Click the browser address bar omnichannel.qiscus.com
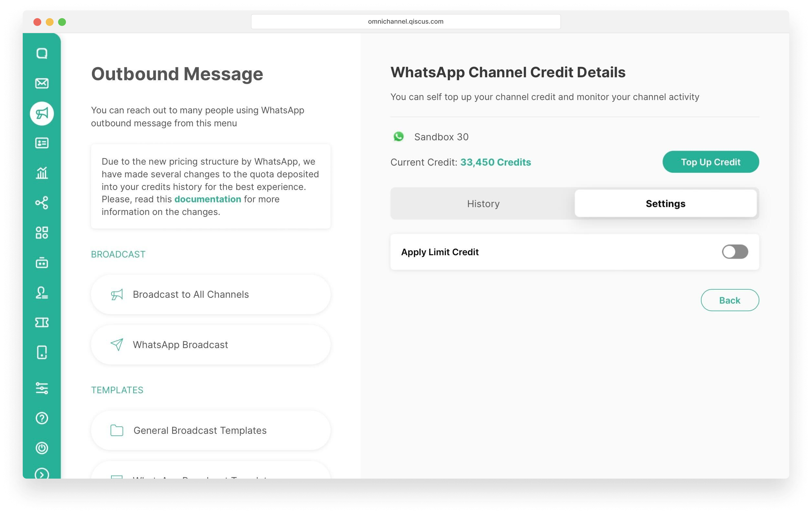Viewport: 812px width, 514px height. tap(406, 21)
